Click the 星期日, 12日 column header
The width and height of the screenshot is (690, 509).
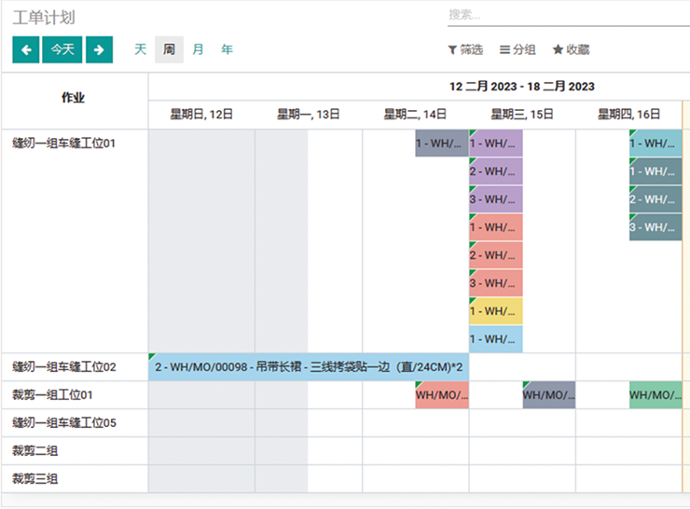click(x=201, y=114)
